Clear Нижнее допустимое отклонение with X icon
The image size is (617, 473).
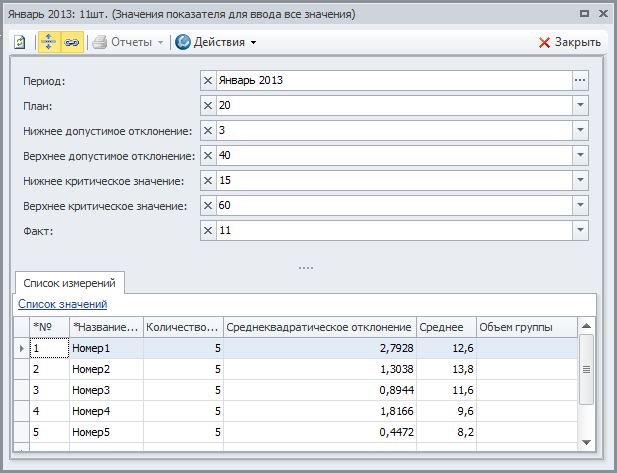(208, 131)
